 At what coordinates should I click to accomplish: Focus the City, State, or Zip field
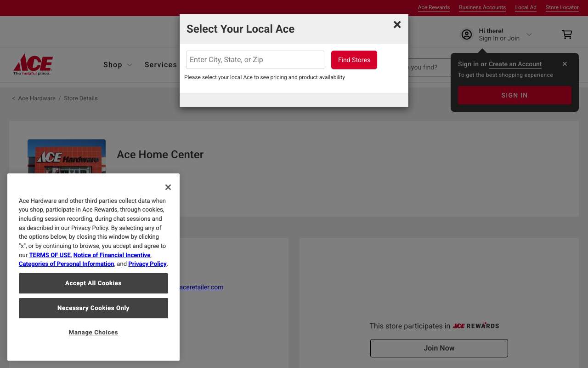pyautogui.click(x=255, y=60)
